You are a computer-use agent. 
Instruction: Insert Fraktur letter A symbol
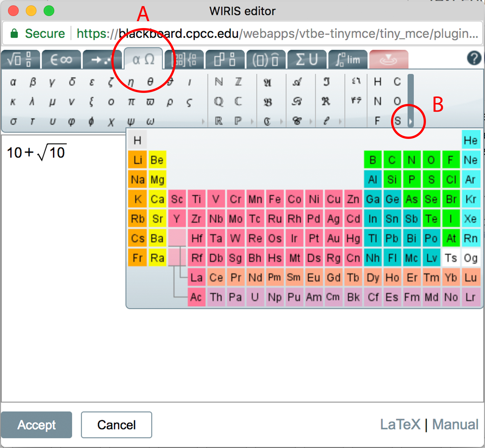click(x=267, y=82)
